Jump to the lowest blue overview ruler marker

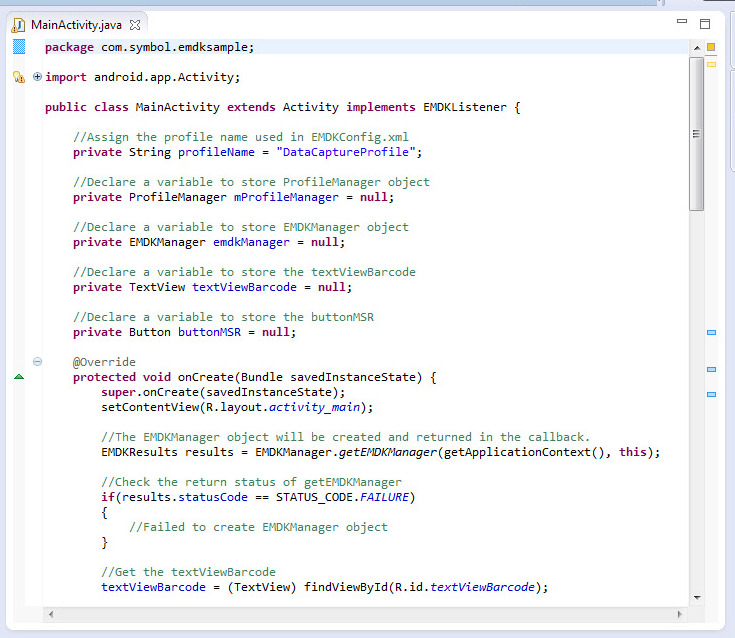pyautogui.click(x=711, y=394)
